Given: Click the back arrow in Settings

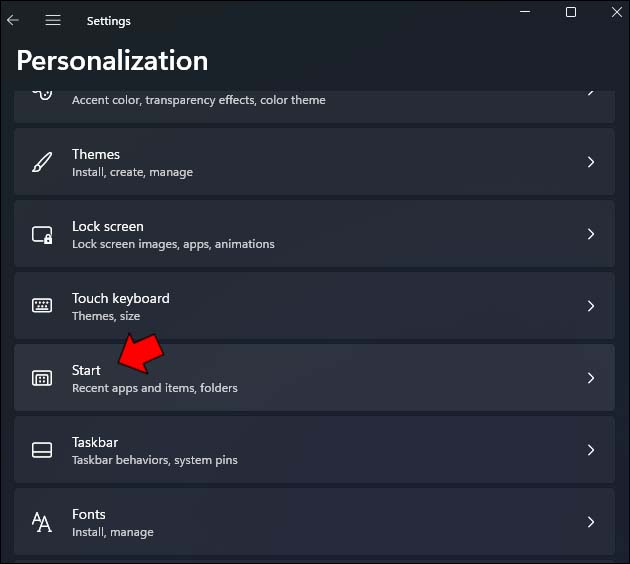Looking at the screenshot, I should point(13,20).
